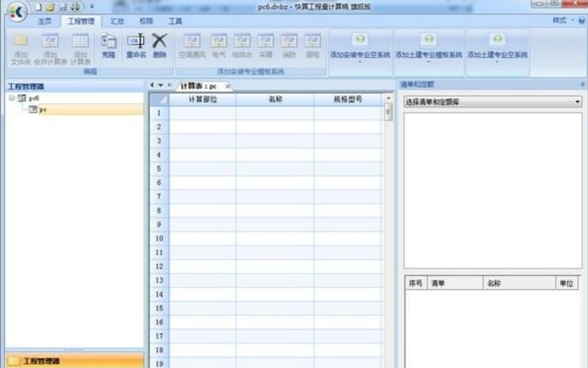Select the pc sheet in project tree
The image size is (588, 368).
point(43,109)
